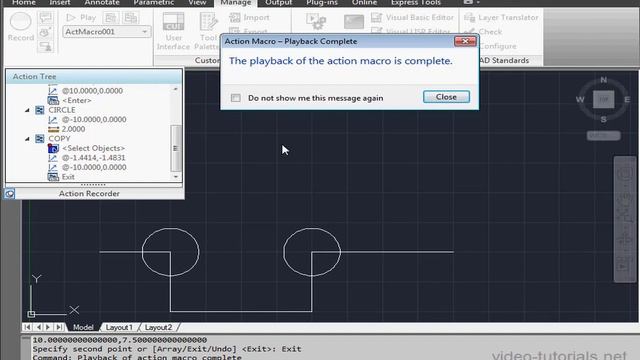Collapse the CIRCLE node in Action Tree

point(27,110)
